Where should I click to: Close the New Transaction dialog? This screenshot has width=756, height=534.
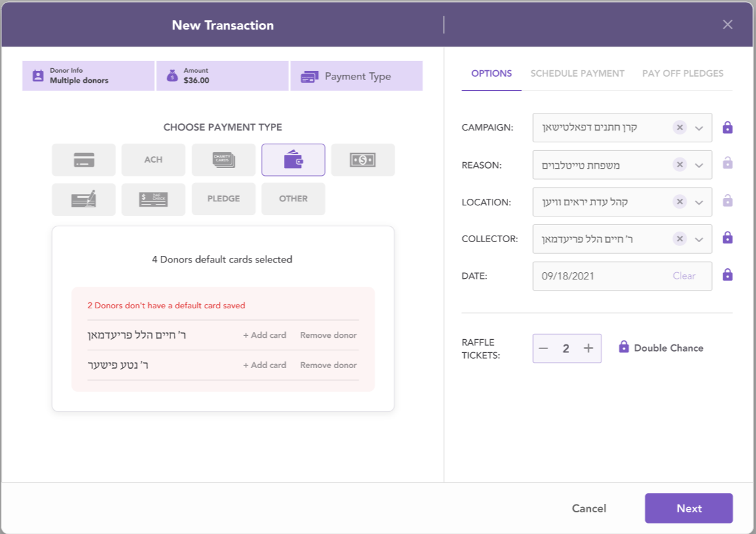coord(728,25)
